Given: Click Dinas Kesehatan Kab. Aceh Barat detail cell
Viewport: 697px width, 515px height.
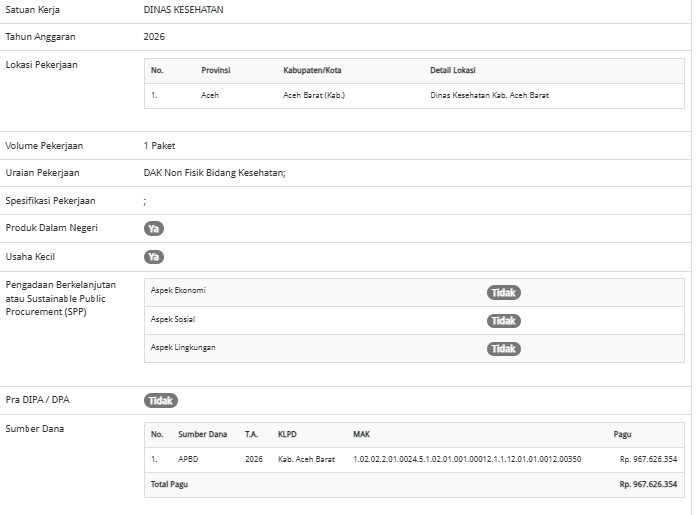Looking at the screenshot, I should (489, 96).
